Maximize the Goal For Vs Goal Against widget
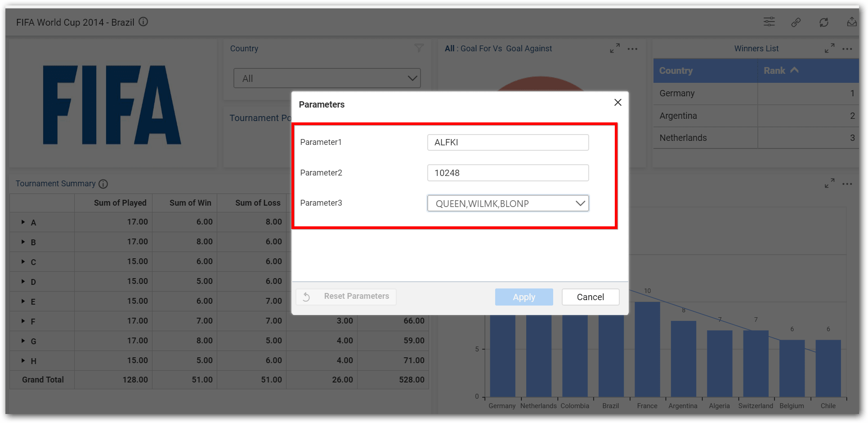 coord(615,48)
